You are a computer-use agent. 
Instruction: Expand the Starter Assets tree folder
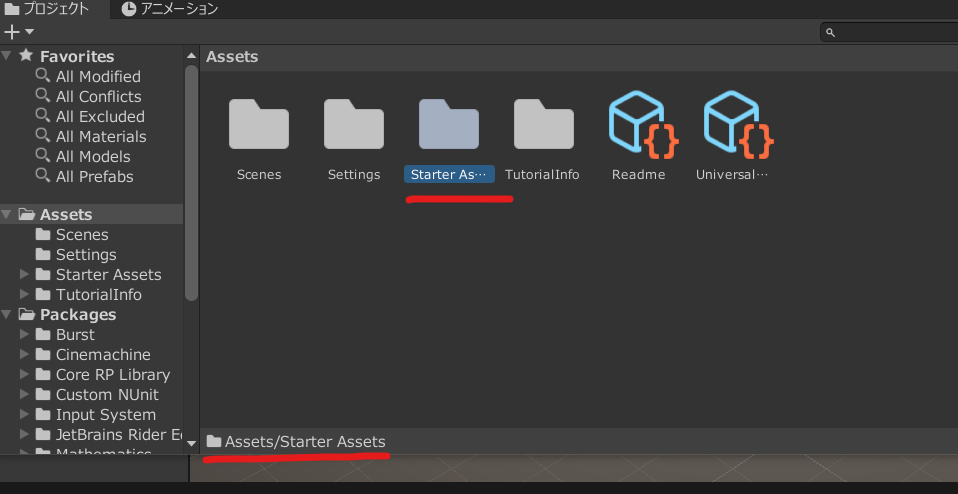(26, 274)
